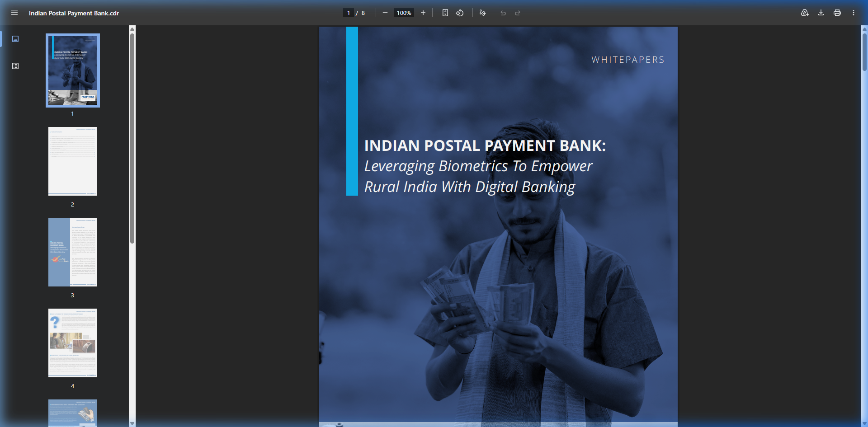868x427 pixels.
Task: Edit the current page number field
Action: [x=349, y=13]
